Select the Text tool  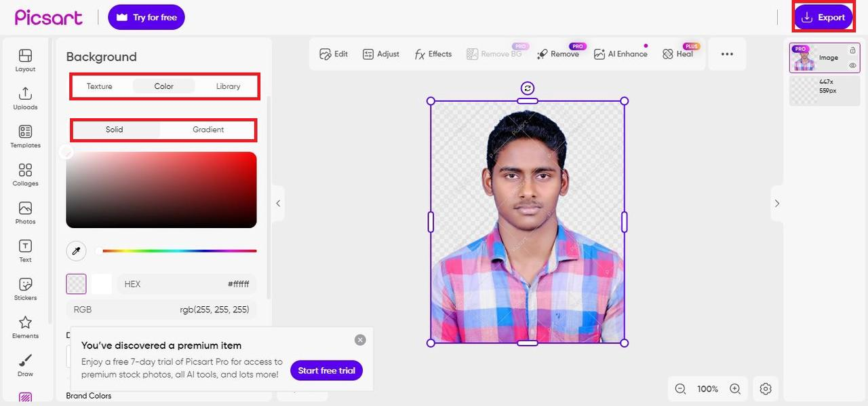tap(25, 250)
